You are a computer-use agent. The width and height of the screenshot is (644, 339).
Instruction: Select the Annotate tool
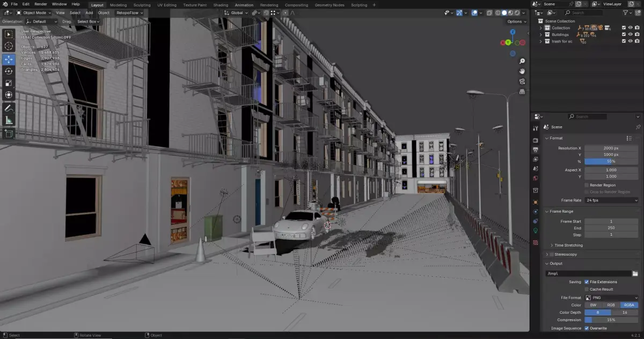9,108
